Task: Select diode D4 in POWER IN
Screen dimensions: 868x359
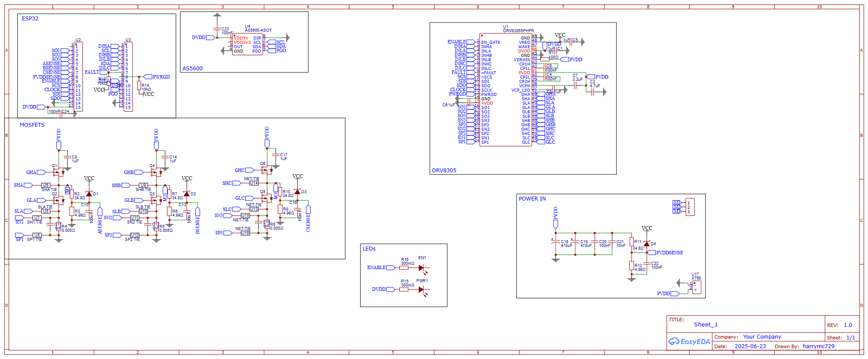Action: 647,244
